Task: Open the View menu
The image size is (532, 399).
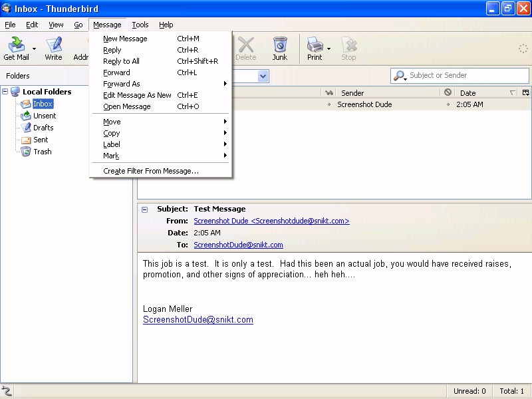Action: [56, 25]
